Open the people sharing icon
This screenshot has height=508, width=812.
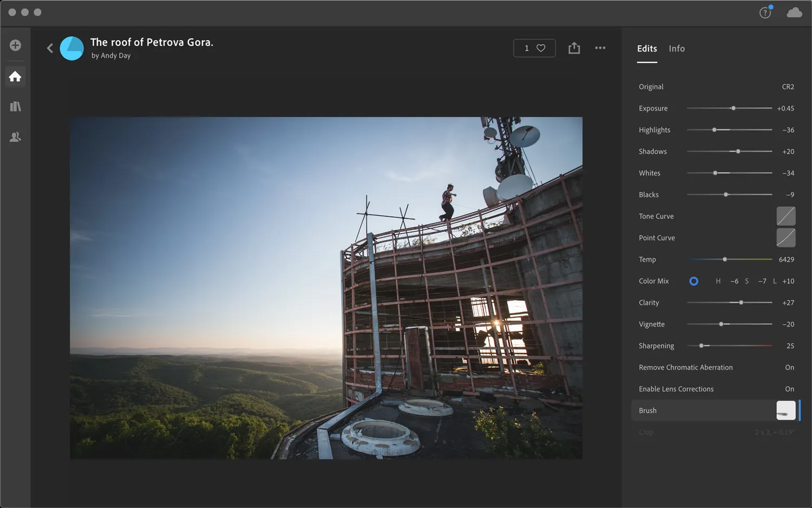tap(15, 137)
